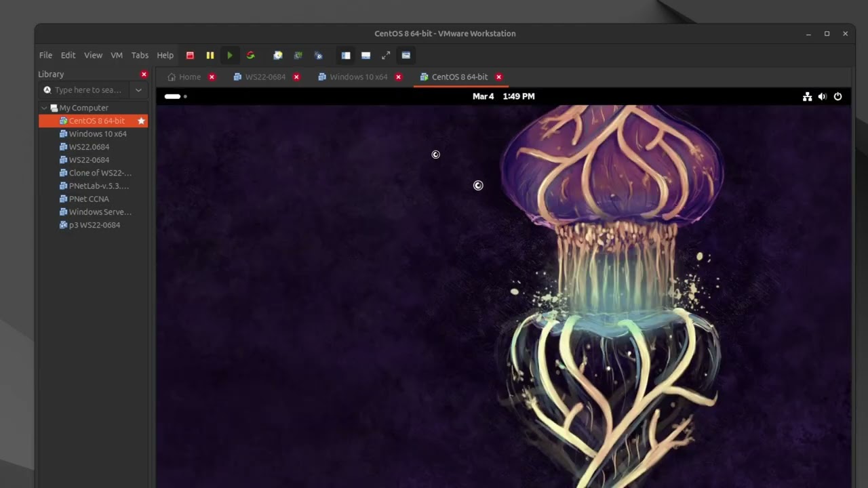Click the console view icon after full screen

click(406, 56)
